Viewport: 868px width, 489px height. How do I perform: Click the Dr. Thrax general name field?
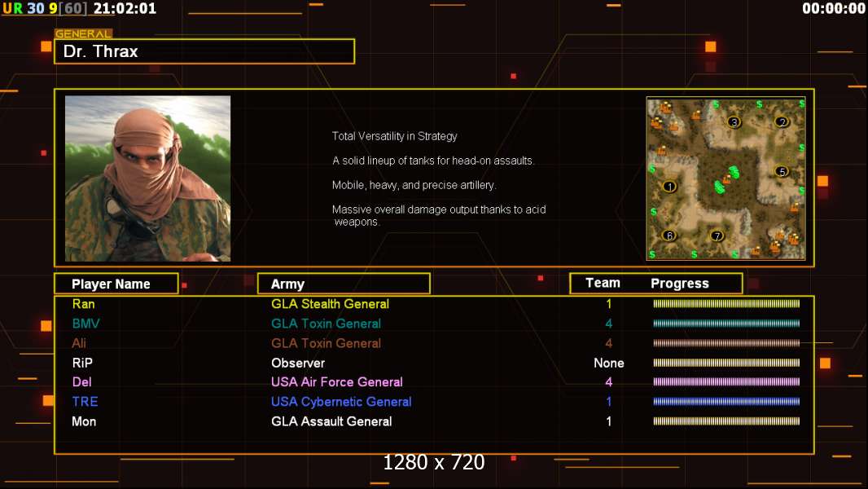[204, 51]
